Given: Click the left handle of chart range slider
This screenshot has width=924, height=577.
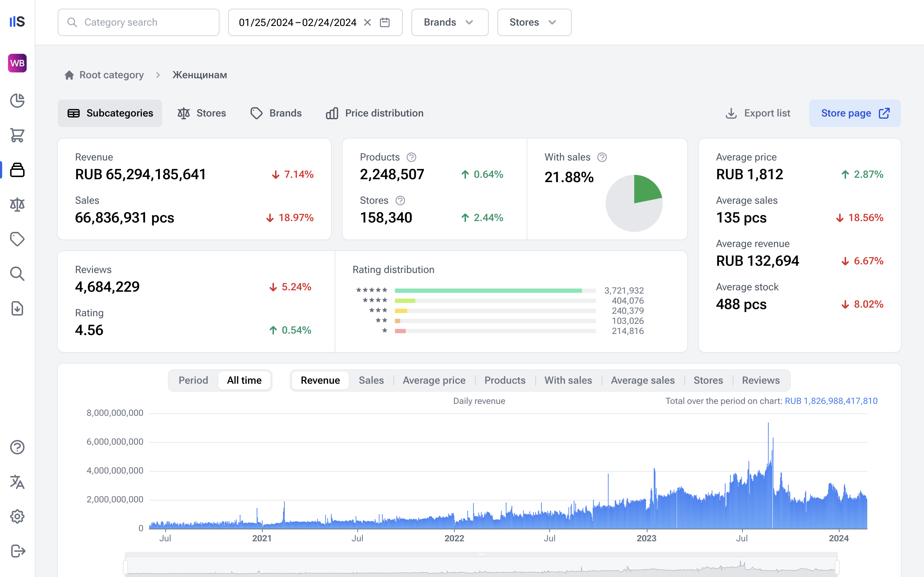Looking at the screenshot, I should pos(126,566).
